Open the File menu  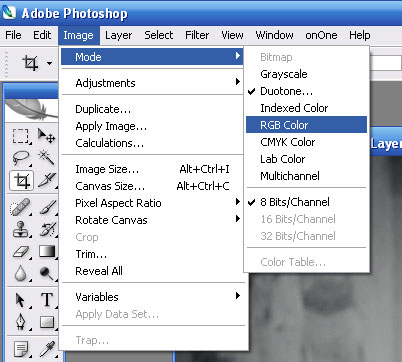13,35
